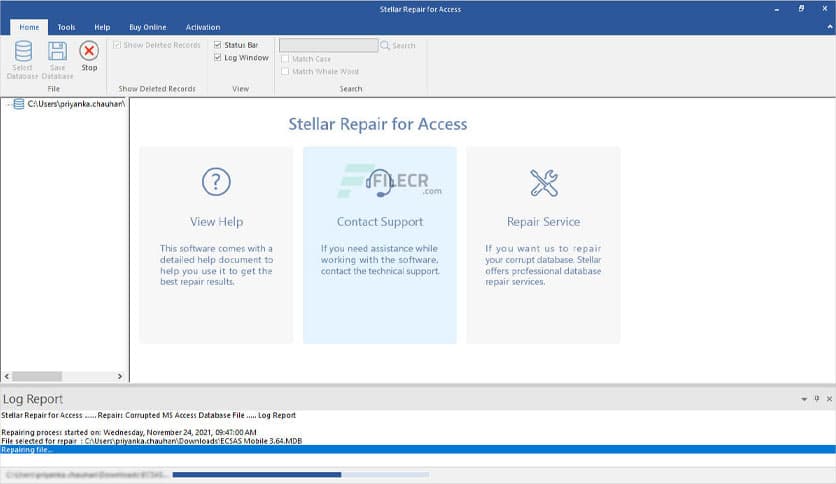The width and height of the screenshot is (836, 484).
Task: Open Log Report panel options arrow
Action: tap(804, 399)
